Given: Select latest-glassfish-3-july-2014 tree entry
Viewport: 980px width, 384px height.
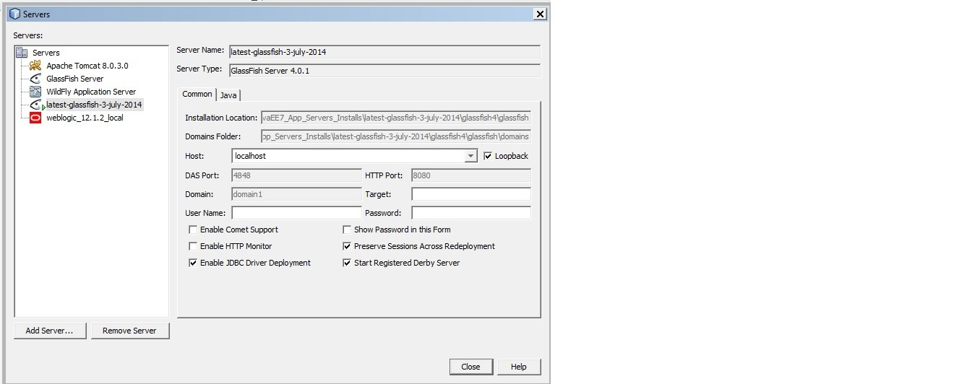Looking at the screenshot, I should 94,105.
